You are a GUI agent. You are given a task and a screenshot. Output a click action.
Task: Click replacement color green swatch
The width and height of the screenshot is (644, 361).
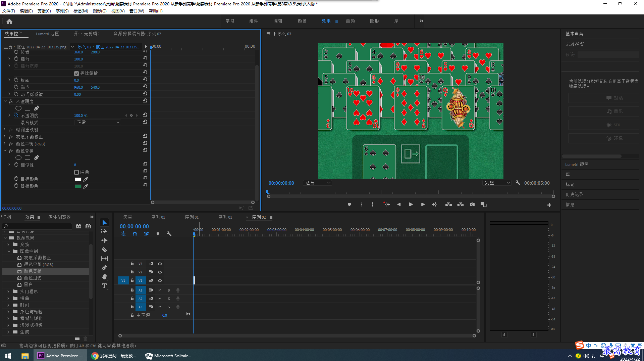(78, 186)
